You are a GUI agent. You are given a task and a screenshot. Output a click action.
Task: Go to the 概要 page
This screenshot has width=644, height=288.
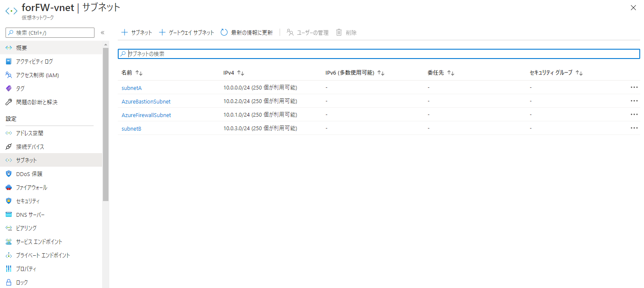[19, 48]
